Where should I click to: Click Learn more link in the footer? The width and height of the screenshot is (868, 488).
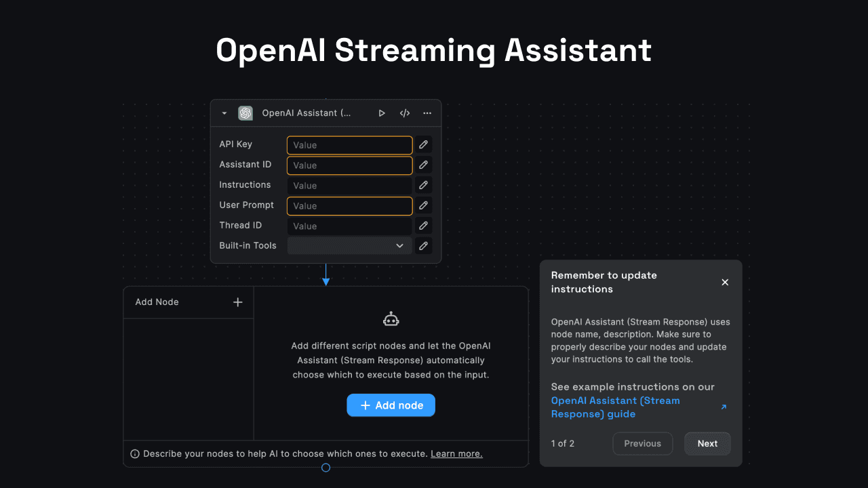pos(456,453)
